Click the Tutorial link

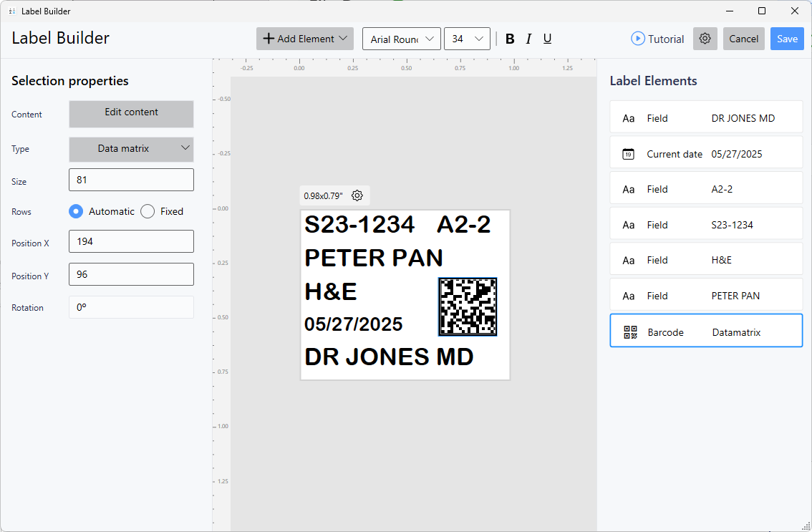657,39
